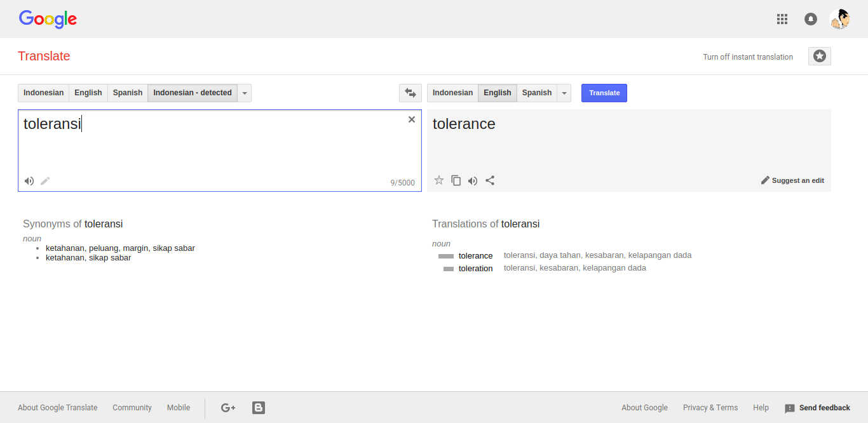Save the translation with the star
Screen dimensions: 868x423
tap(438, 180)
